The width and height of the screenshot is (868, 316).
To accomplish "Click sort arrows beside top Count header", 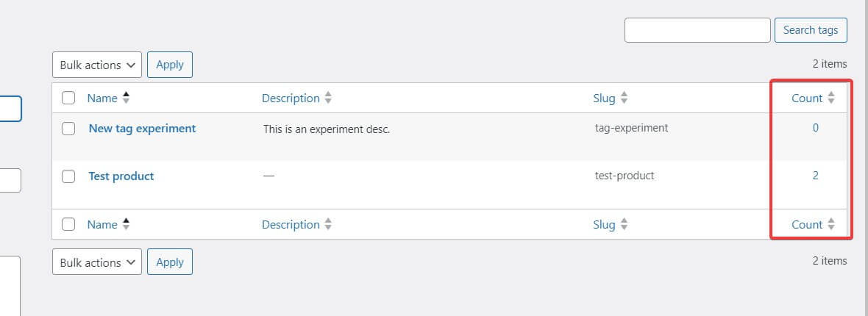I will point(831,98).
